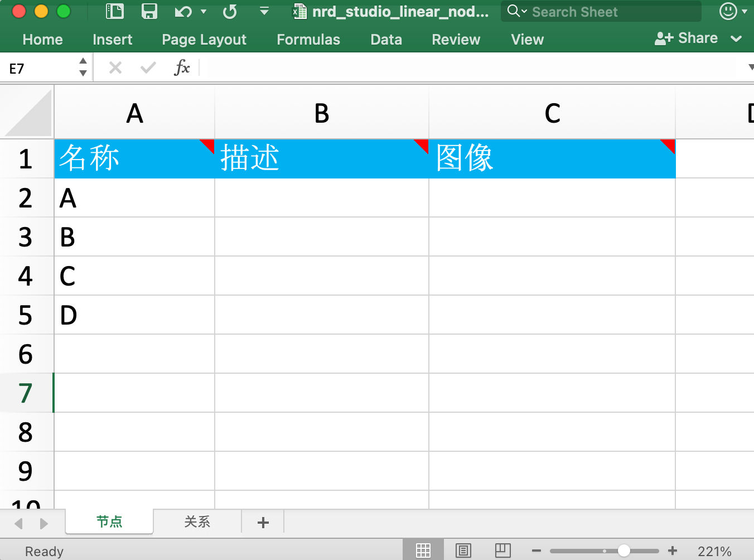Open the Formulas ribbon tab
Screen dimensions: 754x560
pyautogui.click(x=308, y=40)
